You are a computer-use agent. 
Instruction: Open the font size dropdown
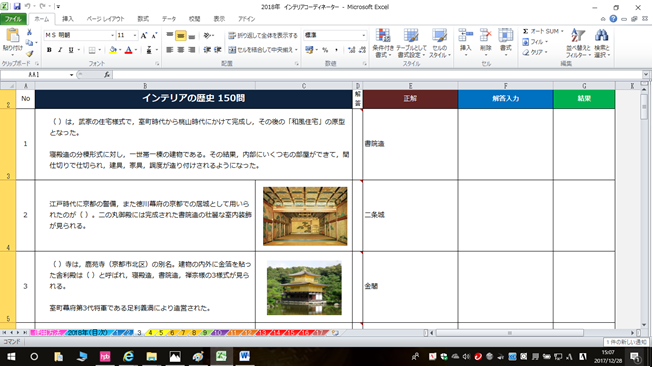pos(135,35)
